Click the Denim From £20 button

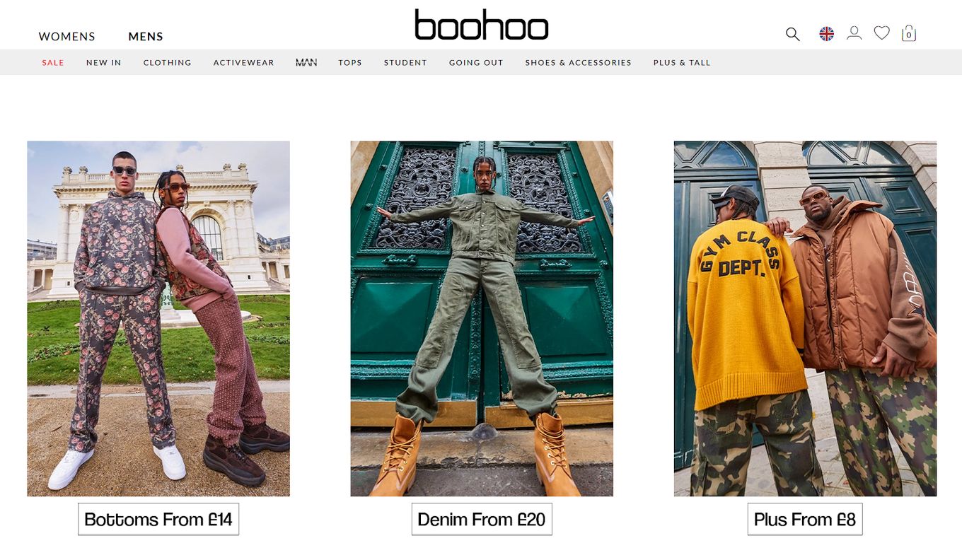pos(482,519)
